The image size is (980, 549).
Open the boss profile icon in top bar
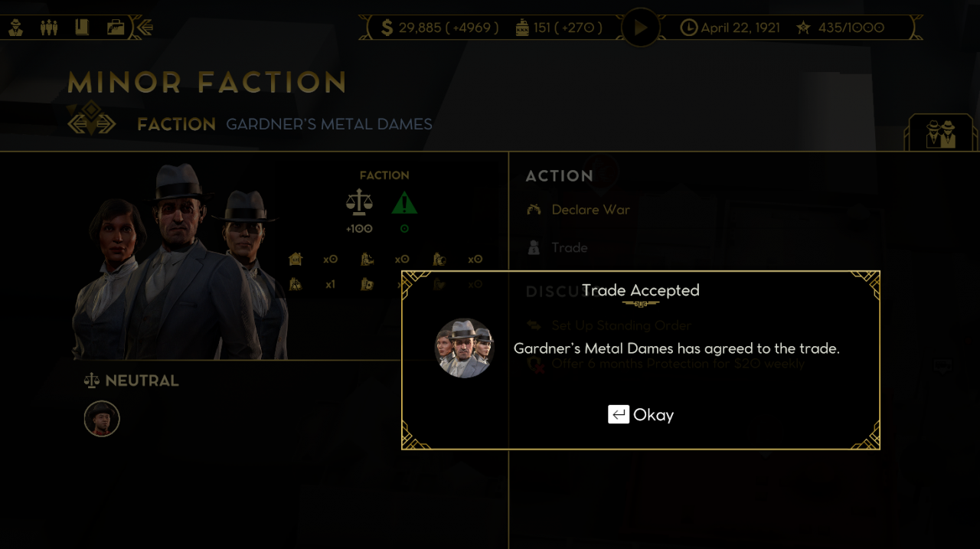click(x=16, y=28)
